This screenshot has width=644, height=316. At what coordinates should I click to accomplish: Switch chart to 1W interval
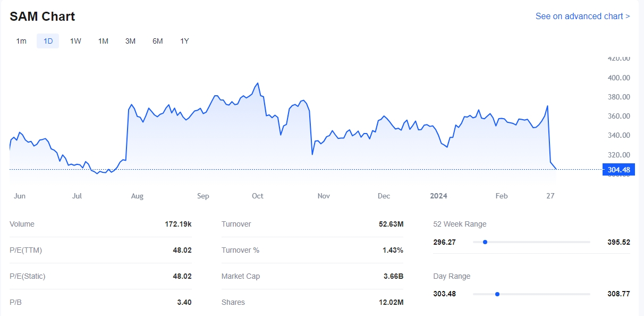75,41
